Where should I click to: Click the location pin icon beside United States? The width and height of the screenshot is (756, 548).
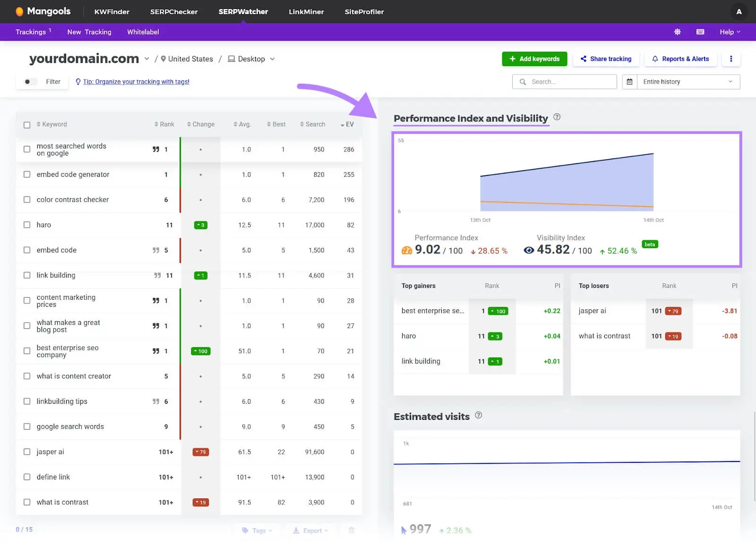coord(163,59)
